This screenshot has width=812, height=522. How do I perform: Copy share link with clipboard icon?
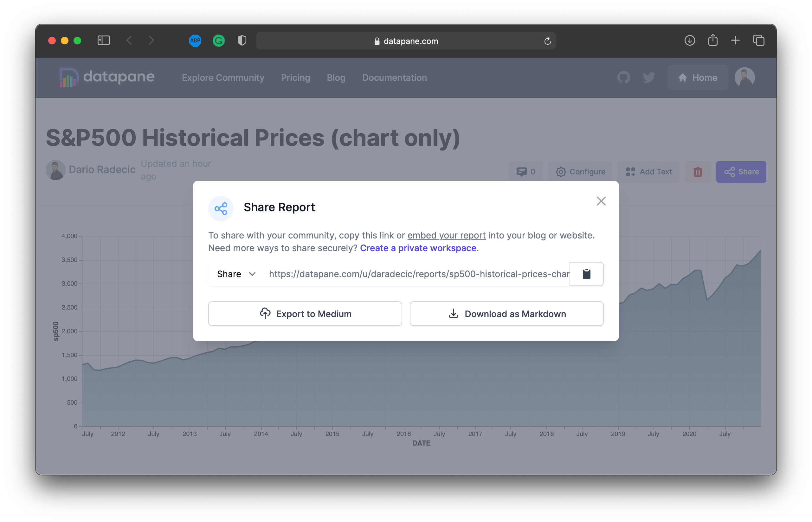tap(586, 274)
